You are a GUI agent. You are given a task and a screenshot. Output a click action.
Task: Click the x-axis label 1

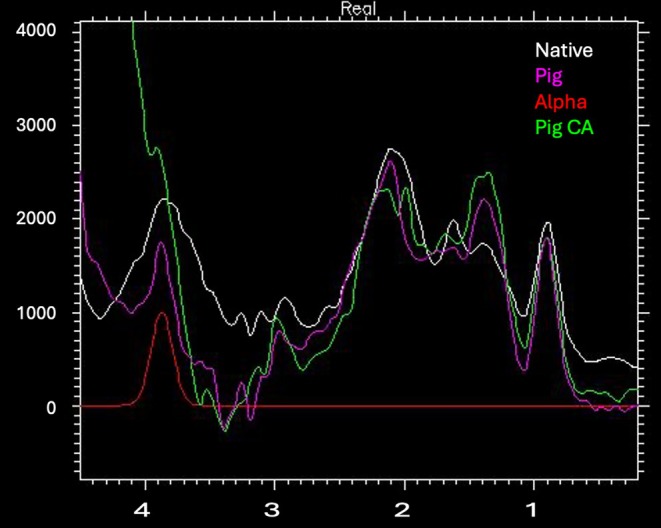click(x=532, y=510)
